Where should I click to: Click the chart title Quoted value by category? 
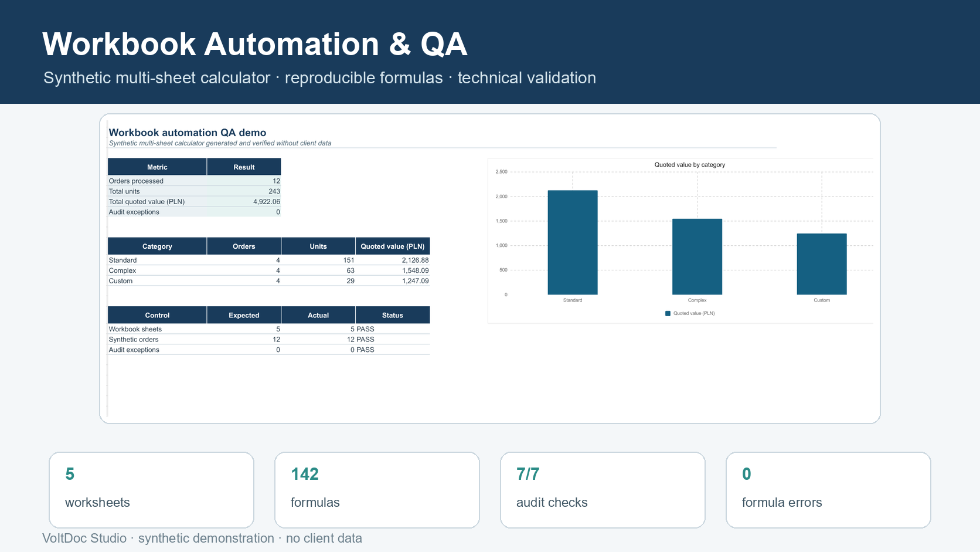coord(689,165)
